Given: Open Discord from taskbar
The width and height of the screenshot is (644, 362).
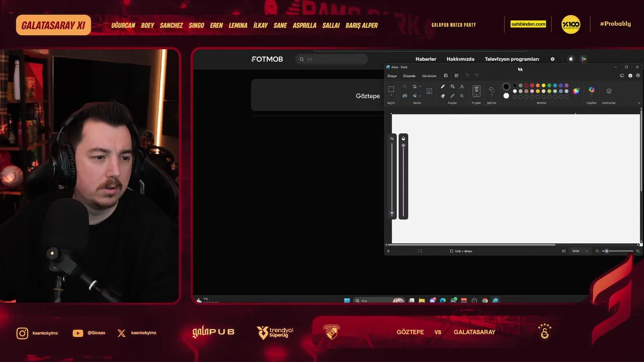Looking at the screenshot, I should tap(433, 301).
